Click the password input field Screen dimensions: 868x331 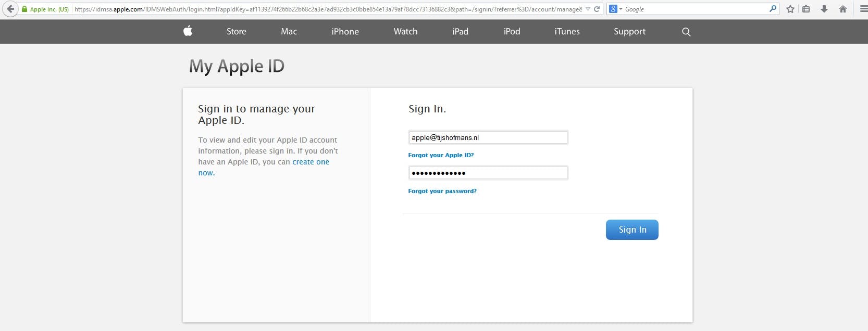[488, 173]
